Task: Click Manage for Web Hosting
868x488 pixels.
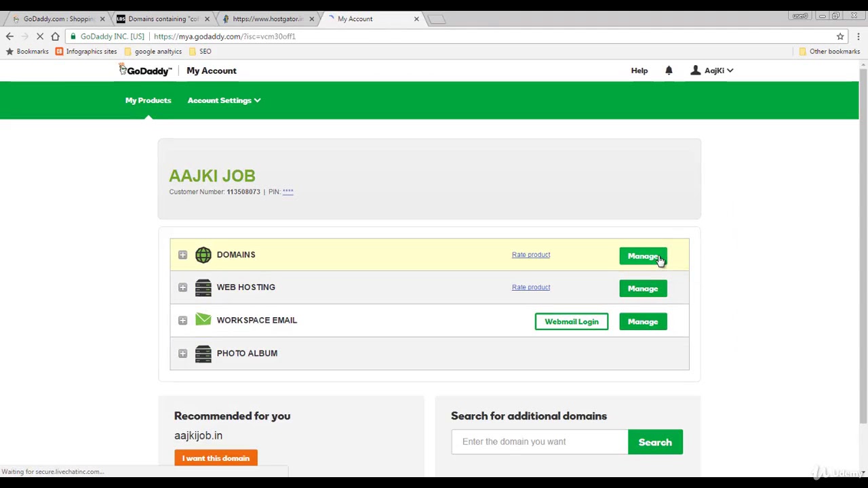Action: click(643, 289)
